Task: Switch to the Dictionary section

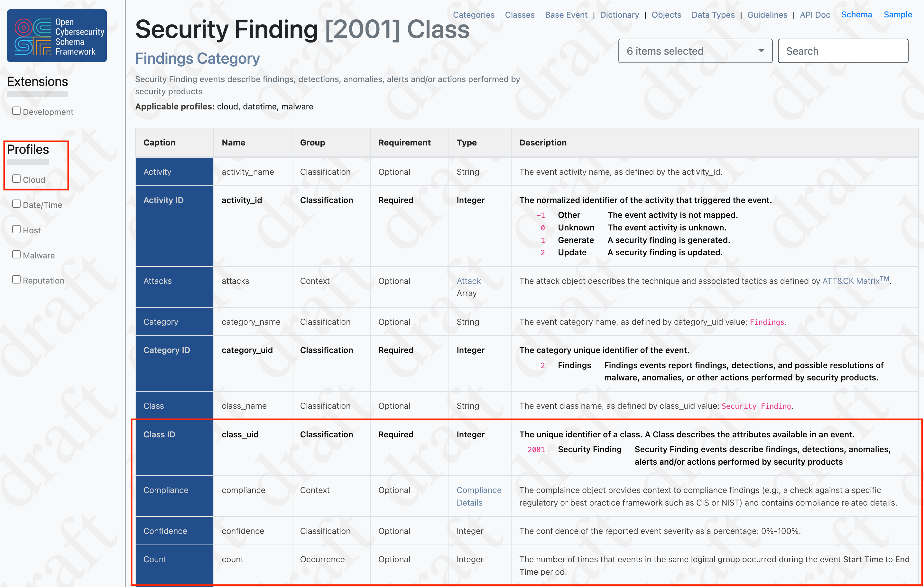Action: (x=619, y=14)
